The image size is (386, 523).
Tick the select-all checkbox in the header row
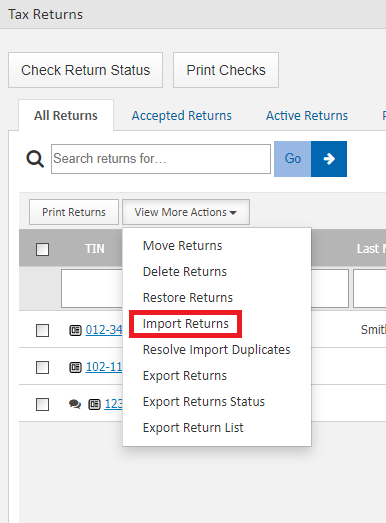(x=42, y=249)
